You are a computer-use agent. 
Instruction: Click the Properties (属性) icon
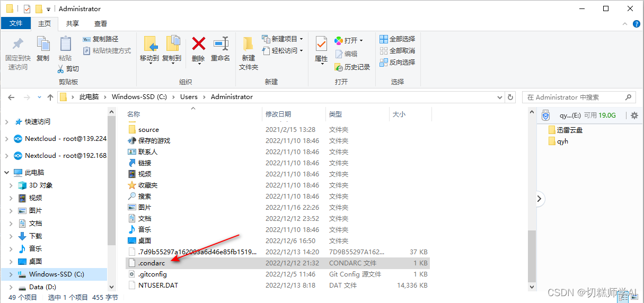coord(321,43)
